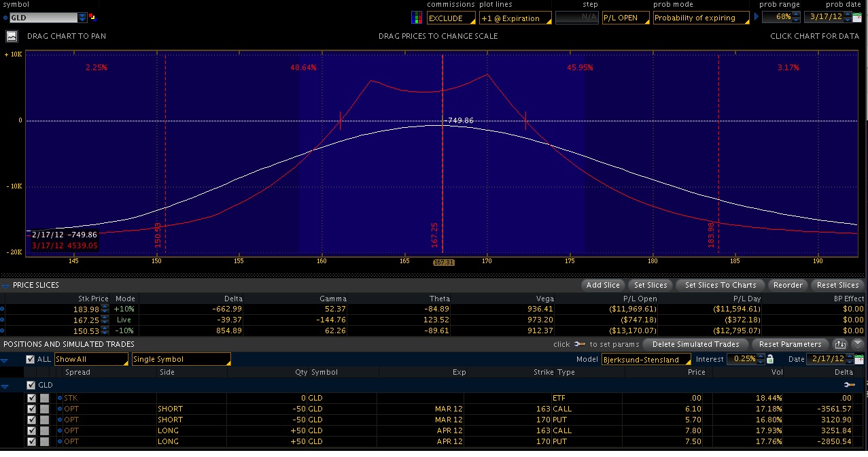Click blue dot on 167.25 price slice

tap(3, 320)
